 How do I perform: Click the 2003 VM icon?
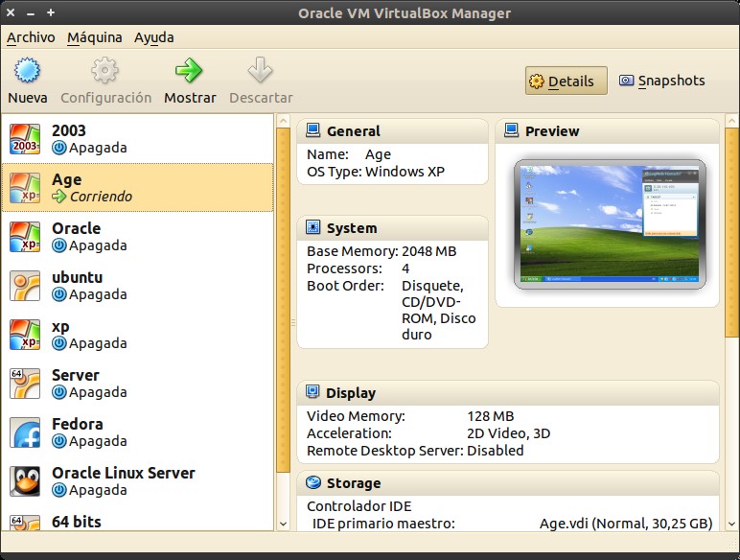(25, 139)
